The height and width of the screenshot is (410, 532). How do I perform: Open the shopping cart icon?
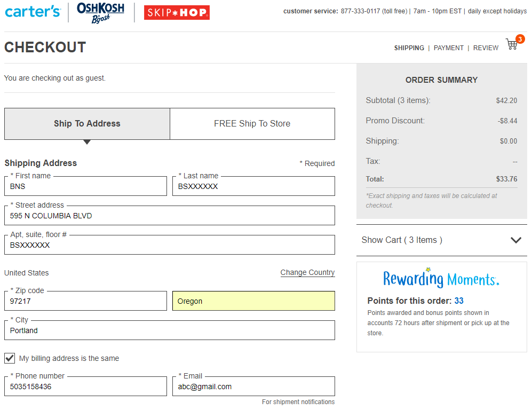[512, 44]
